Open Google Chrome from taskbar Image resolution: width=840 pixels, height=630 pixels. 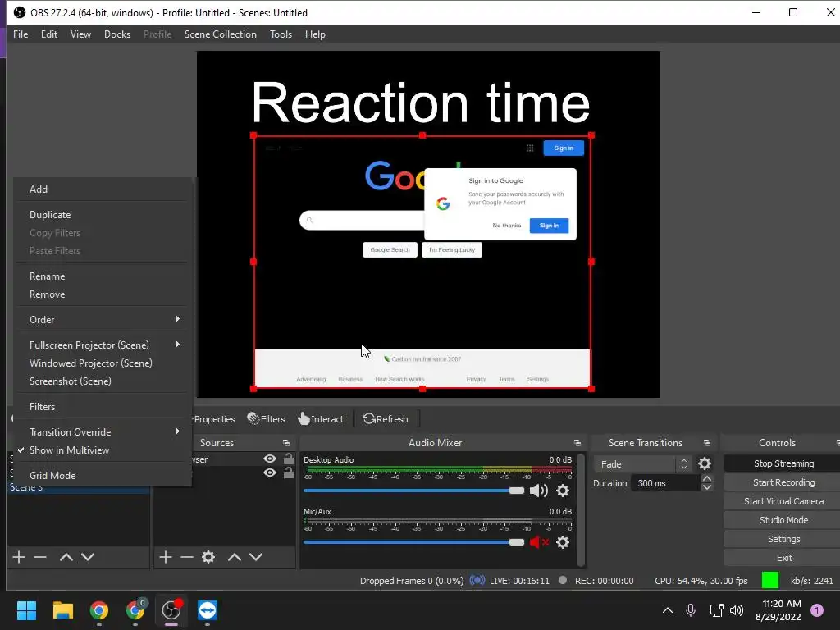(x=99, y=609)
